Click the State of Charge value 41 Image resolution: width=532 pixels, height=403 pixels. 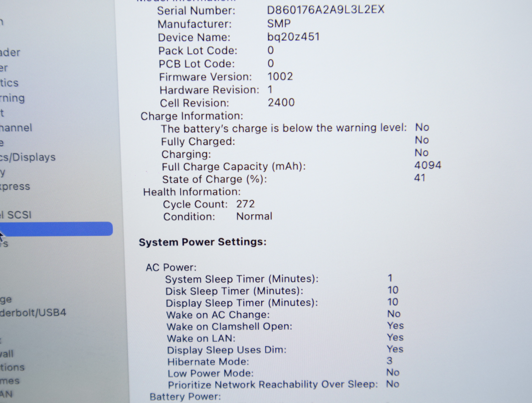(x=420, y=178)
